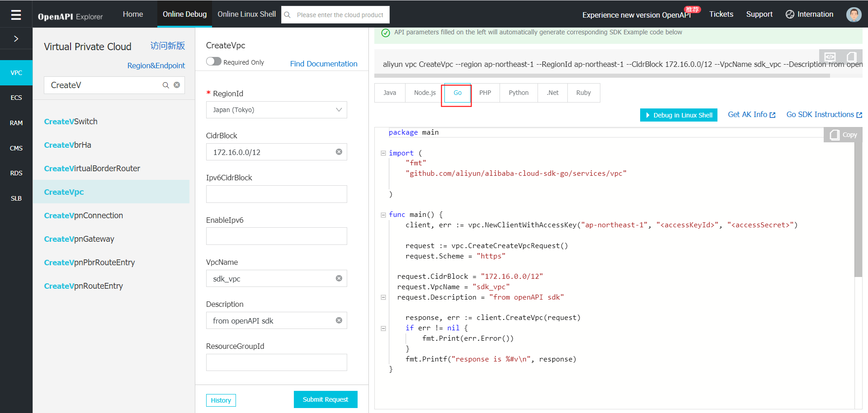Switch to the PHP code tab
868x413 pixels.
pyautogui.click(x=485, y=93)
